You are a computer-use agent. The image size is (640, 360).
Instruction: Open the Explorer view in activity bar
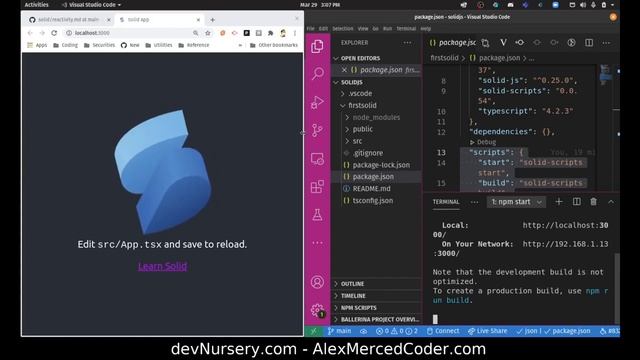(317, 47)
